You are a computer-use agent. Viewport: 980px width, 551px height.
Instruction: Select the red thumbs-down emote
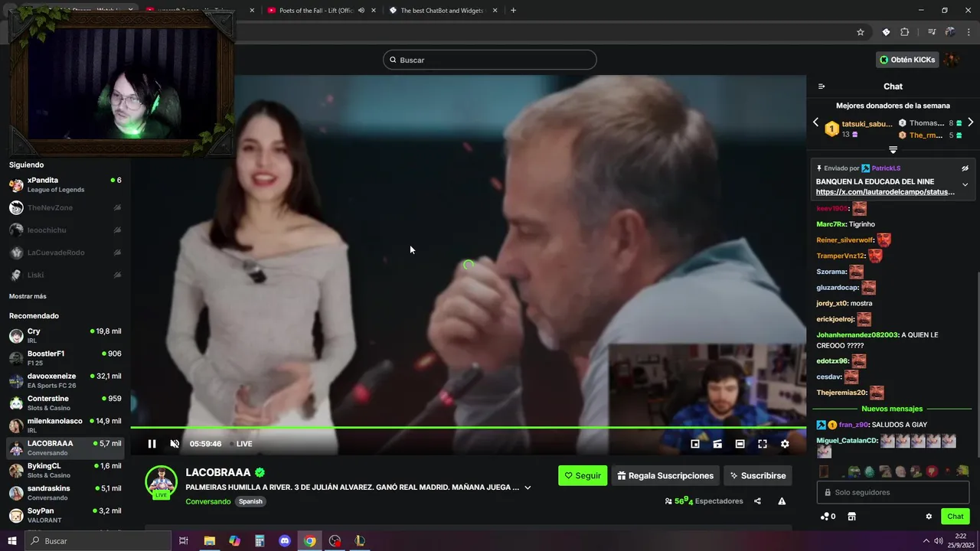932,471
